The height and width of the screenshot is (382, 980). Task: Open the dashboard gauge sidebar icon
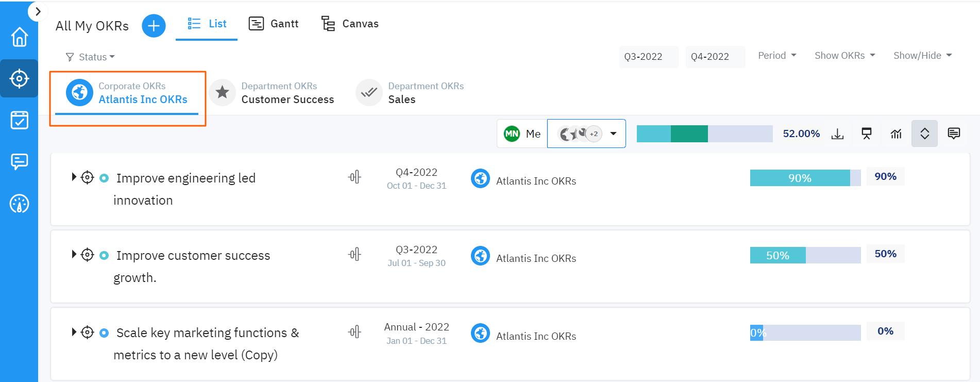click(x=19, y=204)
